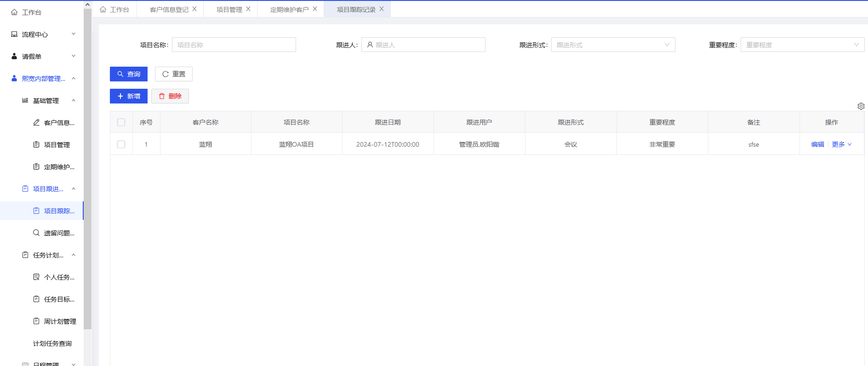
Task: Toggle the select-all header checkbox
Action: click(121, 122)
